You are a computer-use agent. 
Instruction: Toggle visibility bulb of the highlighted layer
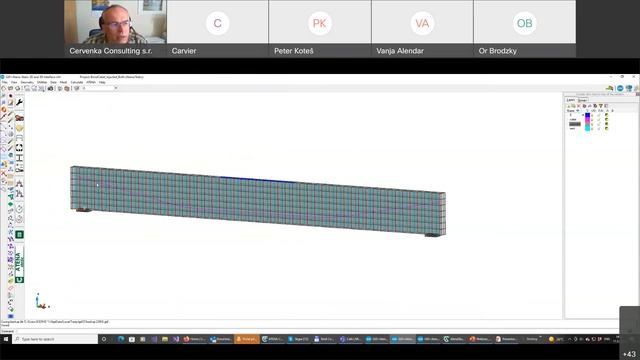pos(592,124)
